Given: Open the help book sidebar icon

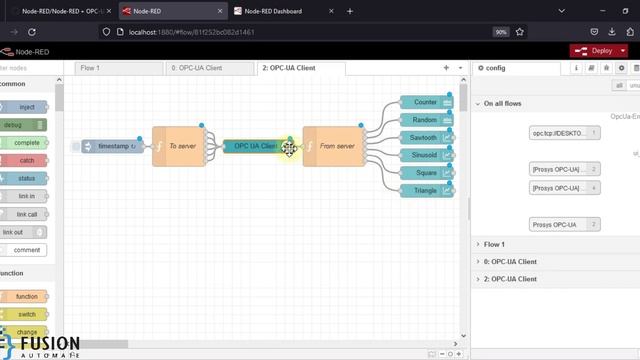Looking at the screenshot, I should 591,68.
